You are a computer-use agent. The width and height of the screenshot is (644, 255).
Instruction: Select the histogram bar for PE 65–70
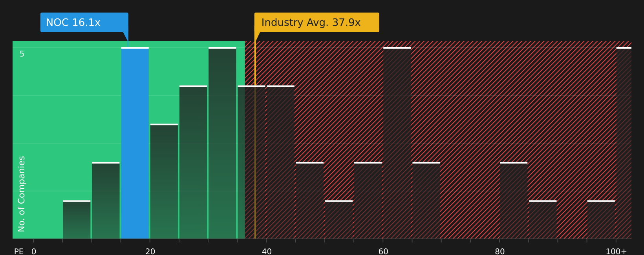click(426, 200)
